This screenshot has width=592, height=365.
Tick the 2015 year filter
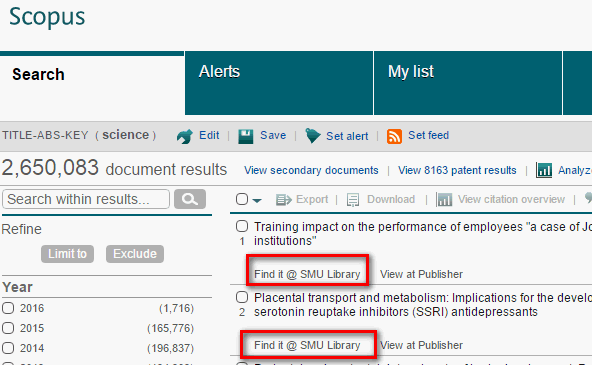tap(8, 328)
